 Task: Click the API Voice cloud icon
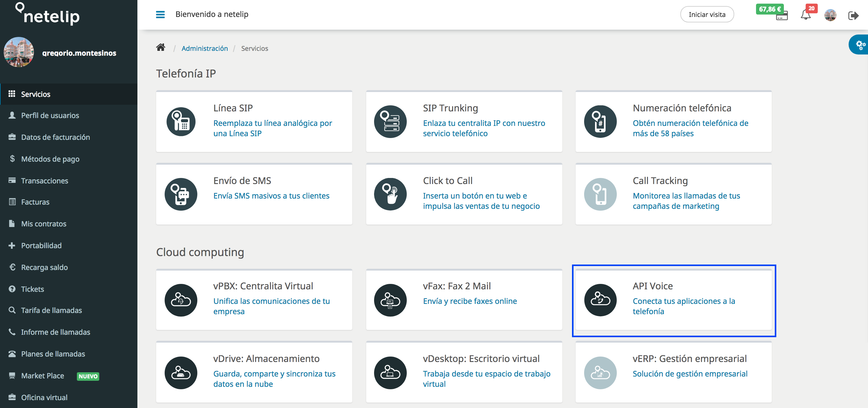[600, 300]
